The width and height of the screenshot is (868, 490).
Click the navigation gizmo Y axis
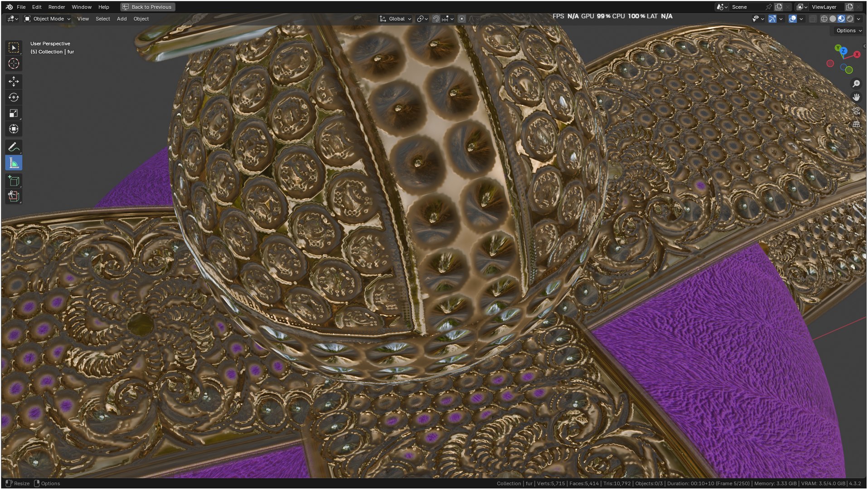pyautogui.click(x=838, y=48)
